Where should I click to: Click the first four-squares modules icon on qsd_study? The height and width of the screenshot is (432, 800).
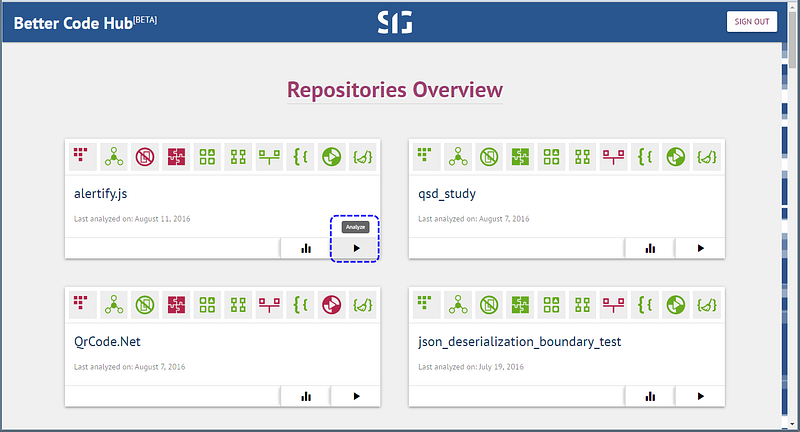coord(552,157)
